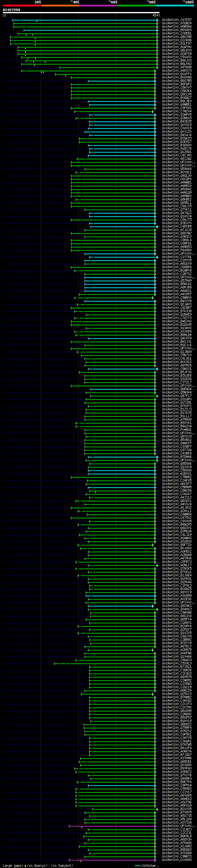
Task: Click the cyan alignment bar for UniRef100_C8P5S4
Action: 122,785
